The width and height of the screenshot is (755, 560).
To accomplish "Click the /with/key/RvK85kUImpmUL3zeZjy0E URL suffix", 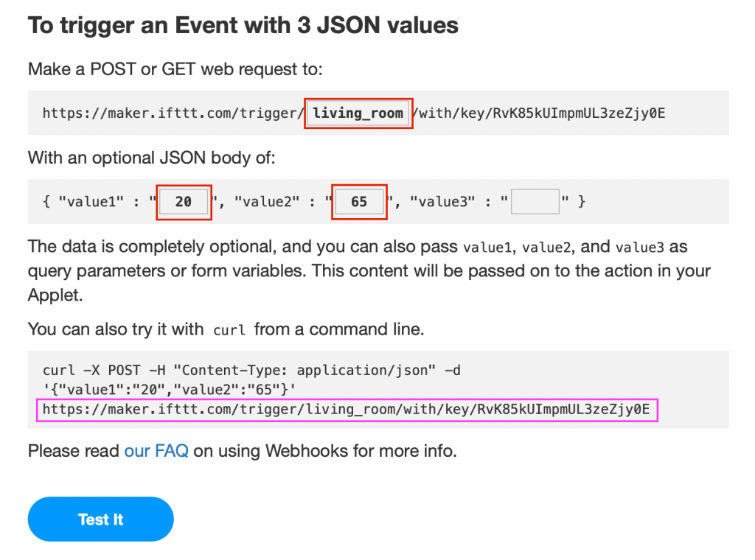I will (539, 113).
